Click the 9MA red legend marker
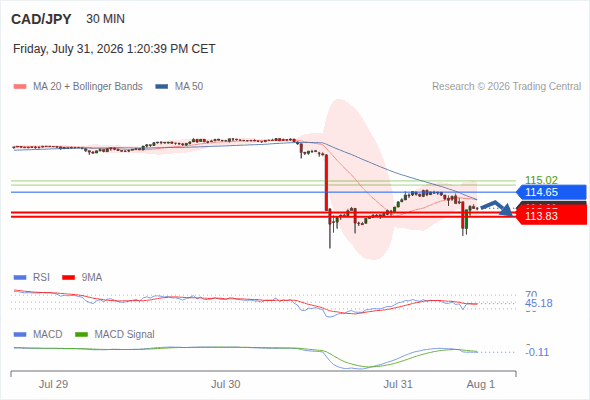Viewport: 590px width, 400px height. tap(68, 278)
